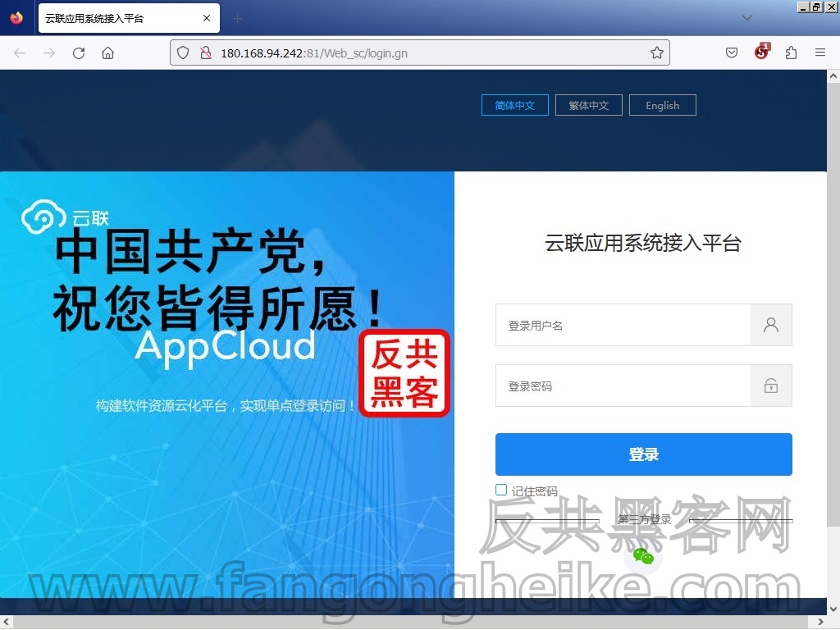Click vertical scrollbar down arrow

pos(833,609)
